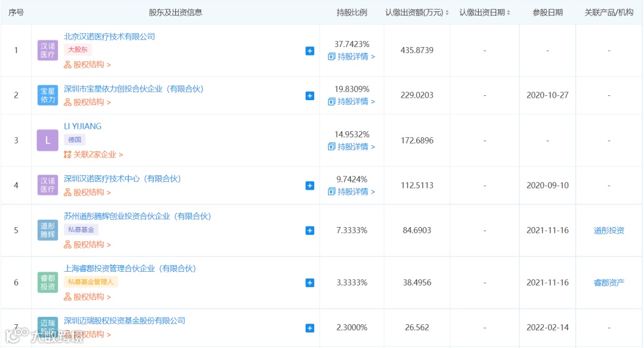The height and width of the screenshot is (348, 644).
Task: Click the 序号 column header
Action: 16,13
